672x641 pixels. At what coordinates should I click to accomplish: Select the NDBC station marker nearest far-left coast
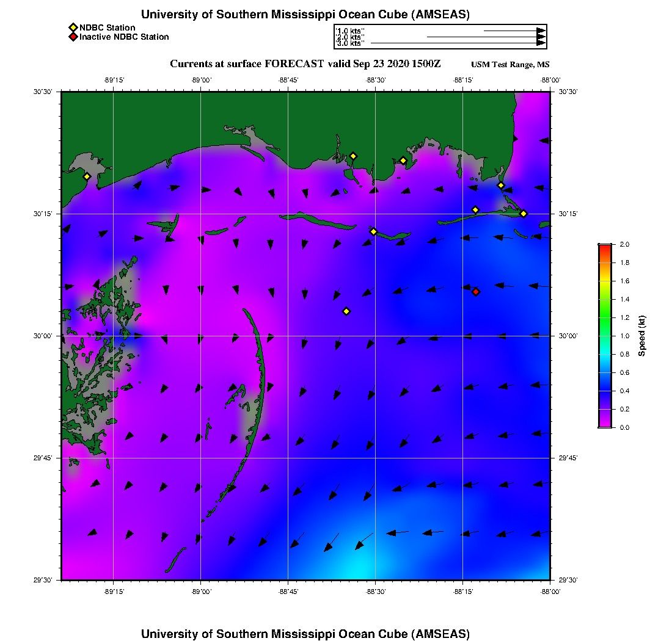tap(87, 176)
